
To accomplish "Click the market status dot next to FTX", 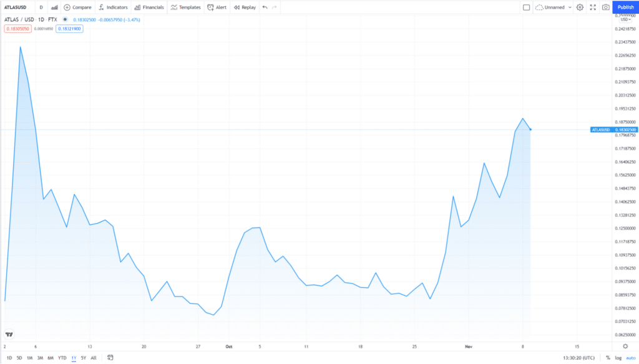I will pyautogui.click(x=65, y=19).
